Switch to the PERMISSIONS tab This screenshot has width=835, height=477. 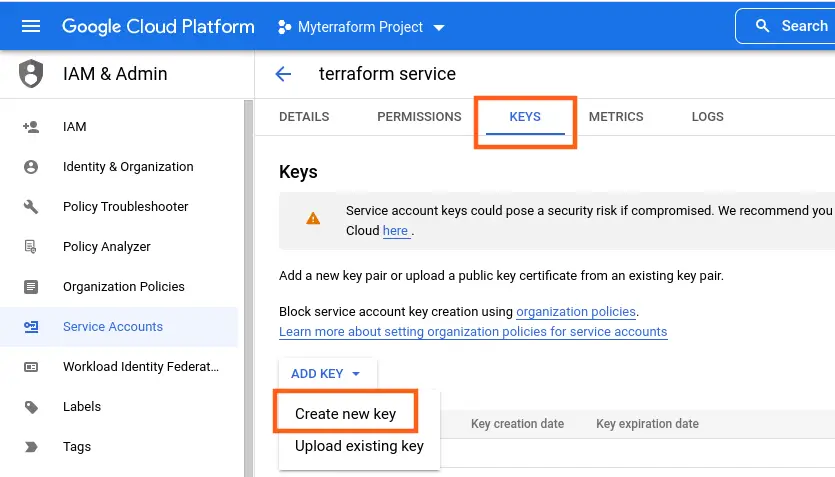tap(419, 117)
